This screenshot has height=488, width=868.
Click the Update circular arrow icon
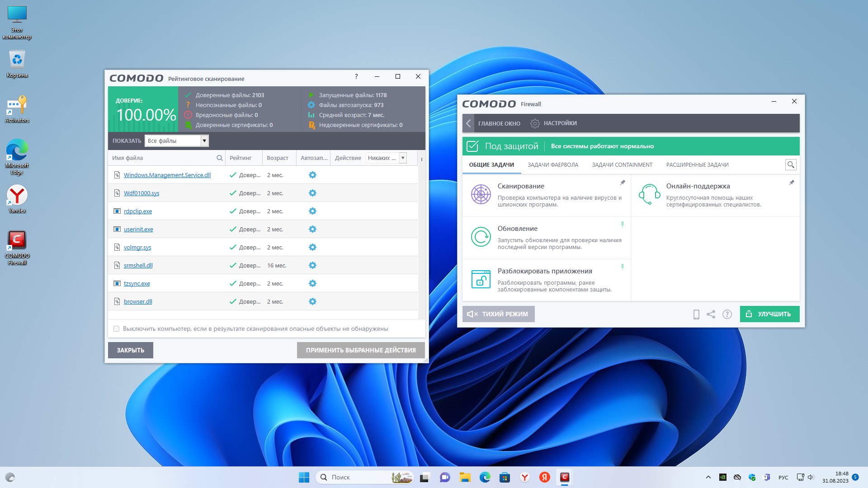click(481, 237)
